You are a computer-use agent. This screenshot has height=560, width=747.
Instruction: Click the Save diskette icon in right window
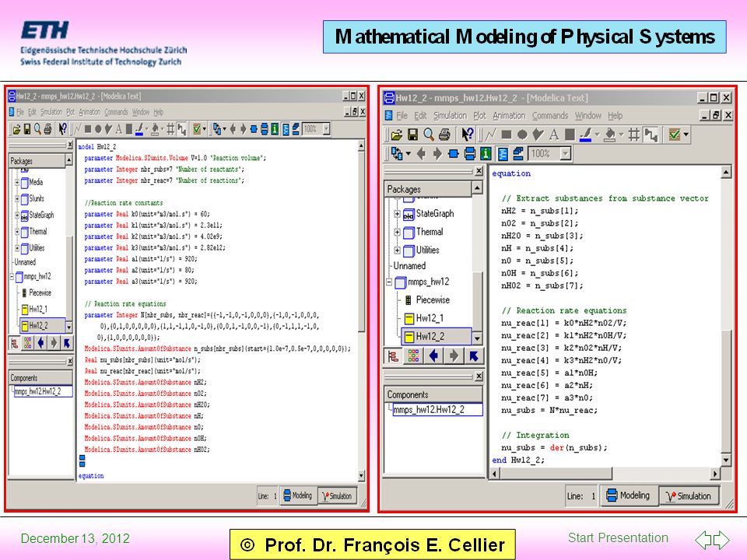tap(412, 135)
